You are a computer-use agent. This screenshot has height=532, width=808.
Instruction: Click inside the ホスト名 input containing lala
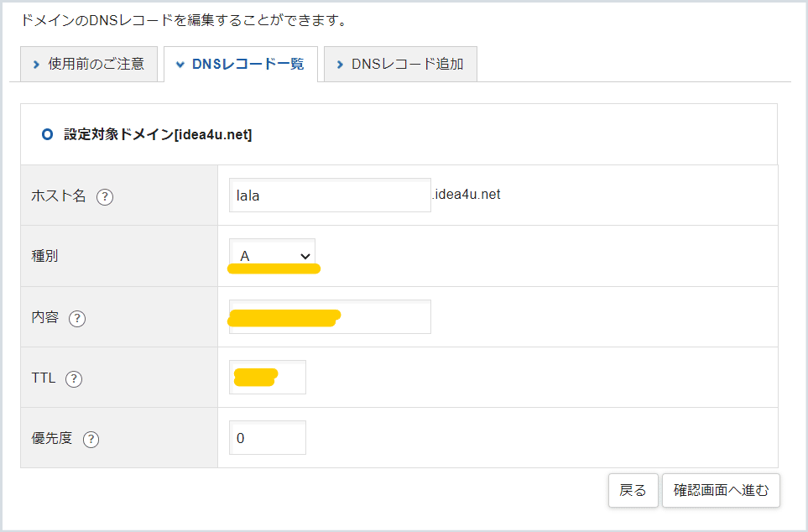pyautogui.click(x=329, y=194)
